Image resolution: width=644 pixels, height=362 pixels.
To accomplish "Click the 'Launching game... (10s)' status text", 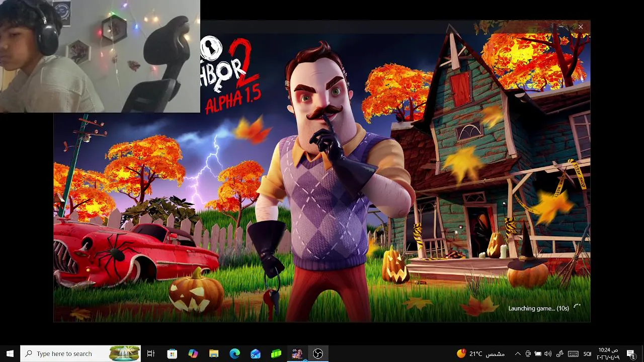I will tap(538, 308).
